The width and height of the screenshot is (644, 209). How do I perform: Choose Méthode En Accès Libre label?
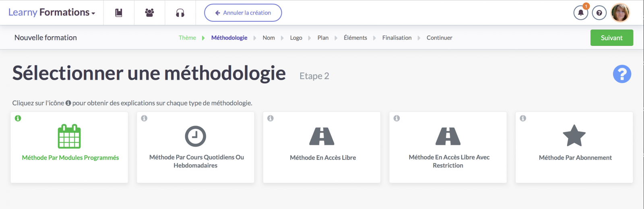click(323, 158)
